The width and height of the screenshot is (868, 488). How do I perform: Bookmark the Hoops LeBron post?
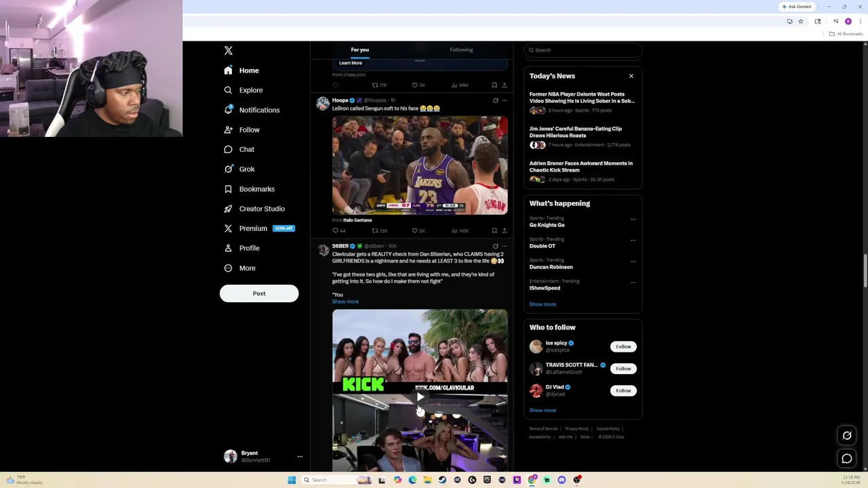click(494, 230)
